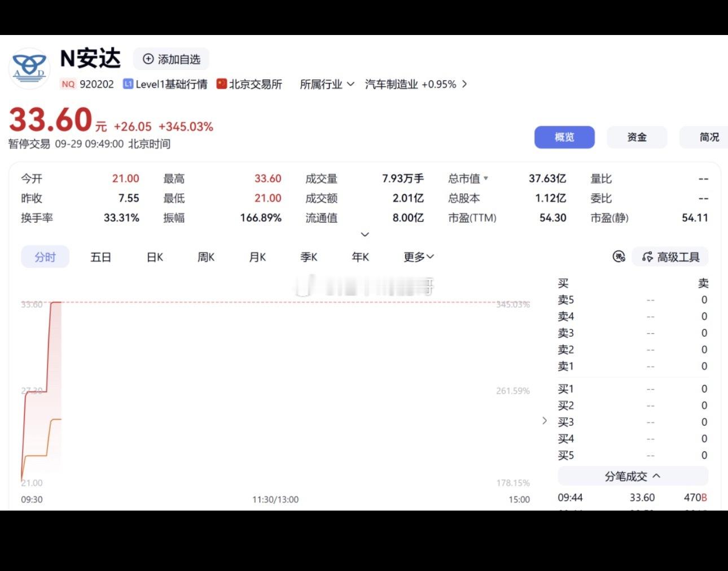Click the 昨收 value 7.55
Image resolution: width=728 pixels, height=571 pixels.
(129, 198)
